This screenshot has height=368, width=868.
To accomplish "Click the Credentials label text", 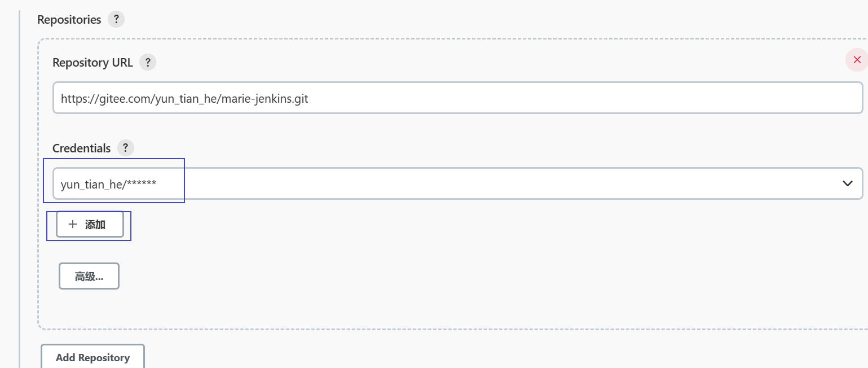I will (x=81, y=148).
